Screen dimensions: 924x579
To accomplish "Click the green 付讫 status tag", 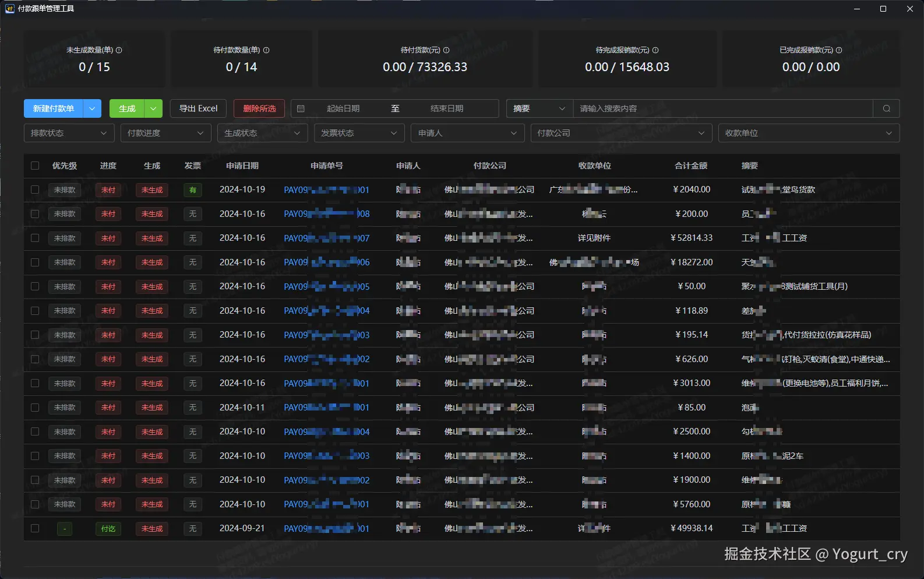I will point(108,529).
